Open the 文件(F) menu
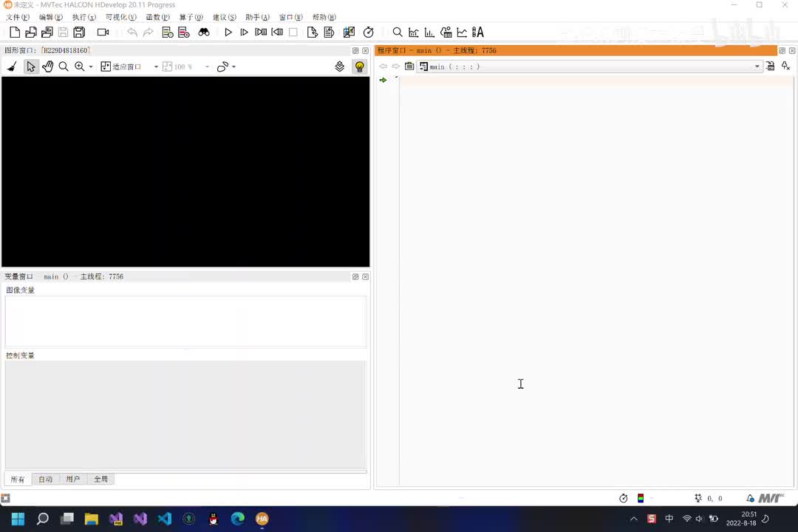This screenshot has height=532, width=798. (x=17, y=17)
